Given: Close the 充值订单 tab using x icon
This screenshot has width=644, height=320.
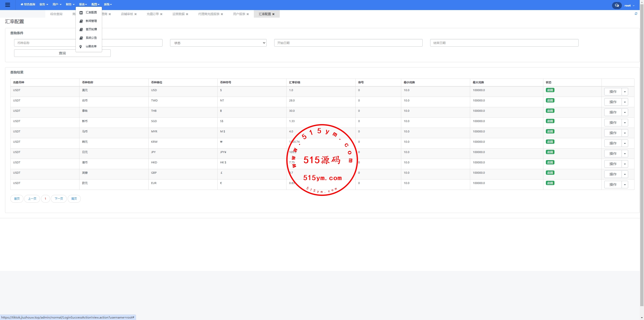Looking at the screenshot, I should tap(161, 14).
